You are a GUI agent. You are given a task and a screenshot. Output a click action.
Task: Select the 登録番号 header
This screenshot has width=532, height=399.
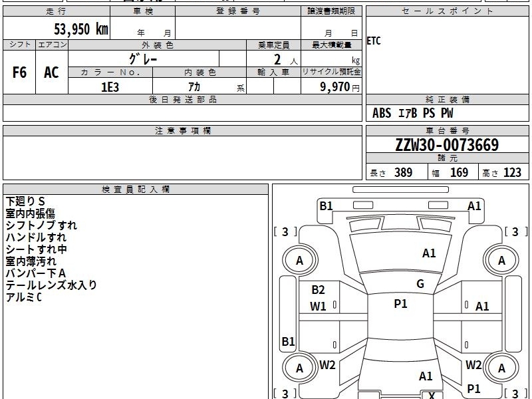[x=238, y=11]
